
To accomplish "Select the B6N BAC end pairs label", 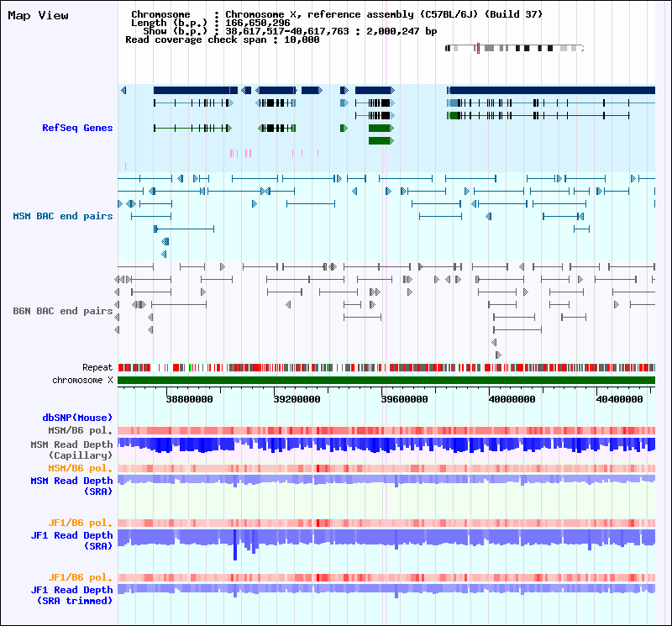I will click(x=62, y=311).
